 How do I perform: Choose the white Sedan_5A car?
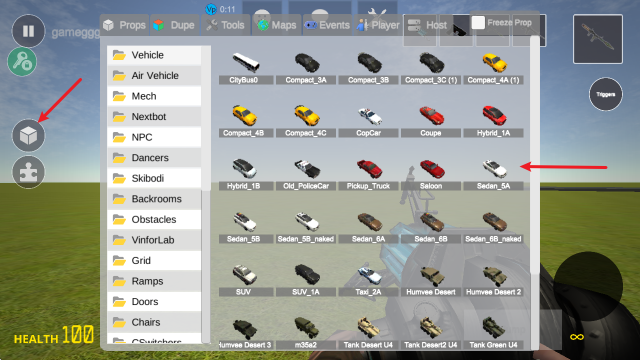pos(493,174)
